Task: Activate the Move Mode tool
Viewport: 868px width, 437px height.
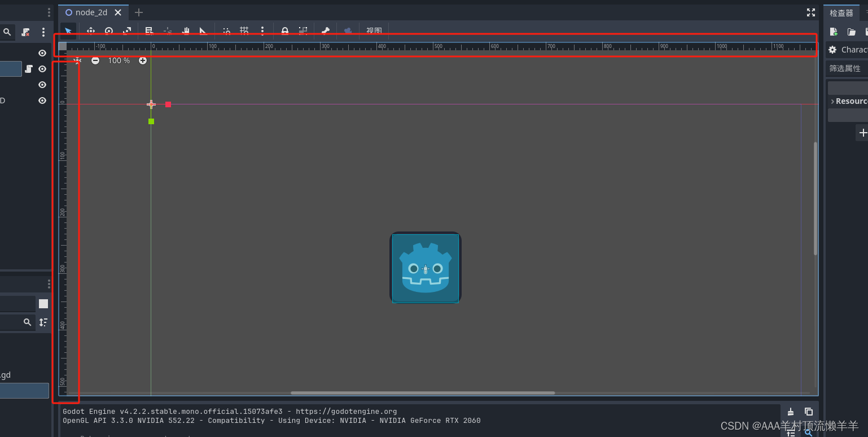Action: [x=90, y=31]
